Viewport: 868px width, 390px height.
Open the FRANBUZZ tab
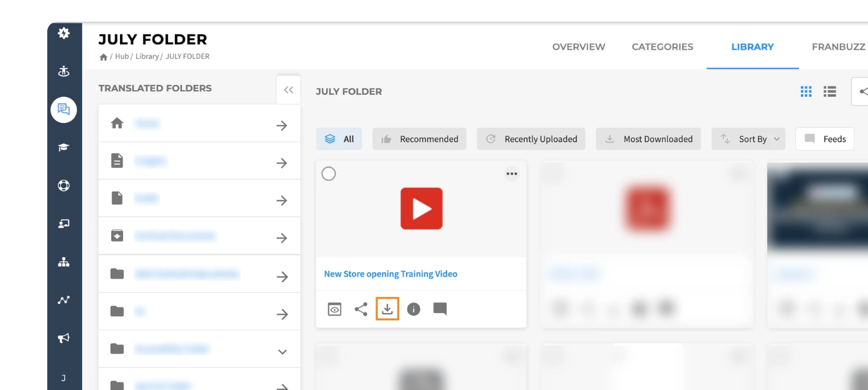[839, 47]
